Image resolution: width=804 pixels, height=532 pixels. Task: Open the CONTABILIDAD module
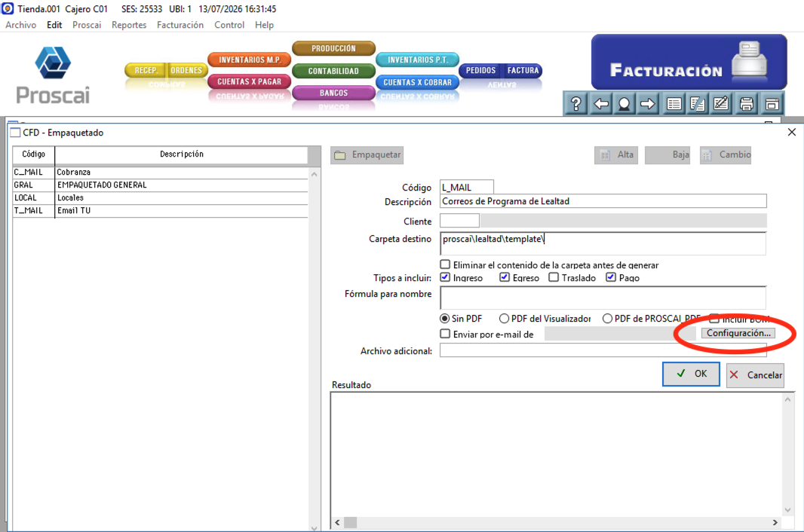click(334, 71)
